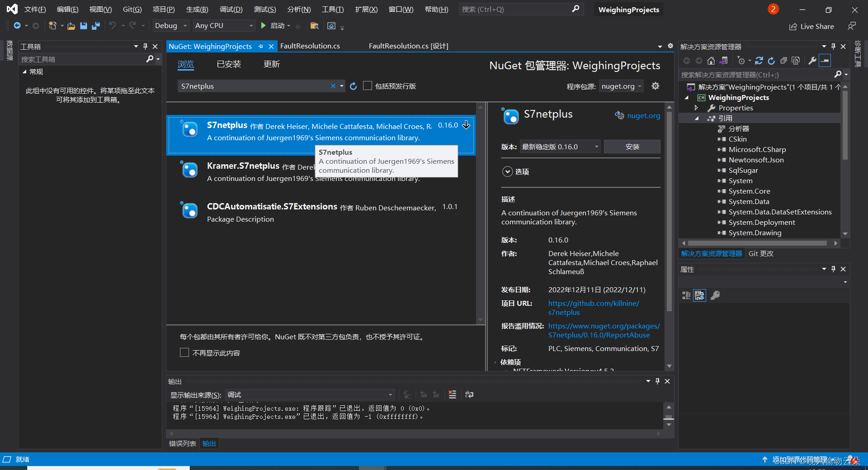868x470 pixels.
Task: Switch to the 已安装 tab
Action: (x=228, y=64)
